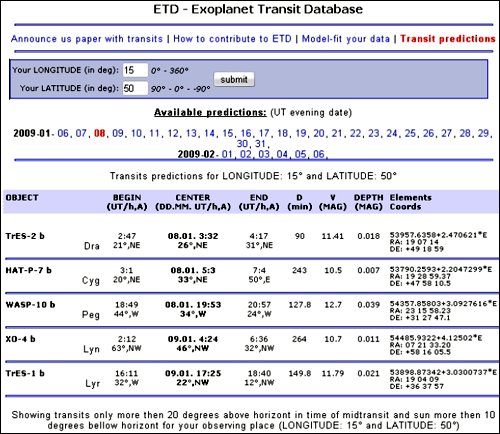The height and width of the screenshot is (434, 500).
Task: Select 2009-01 date 16
Action: [x=246, y=133]
